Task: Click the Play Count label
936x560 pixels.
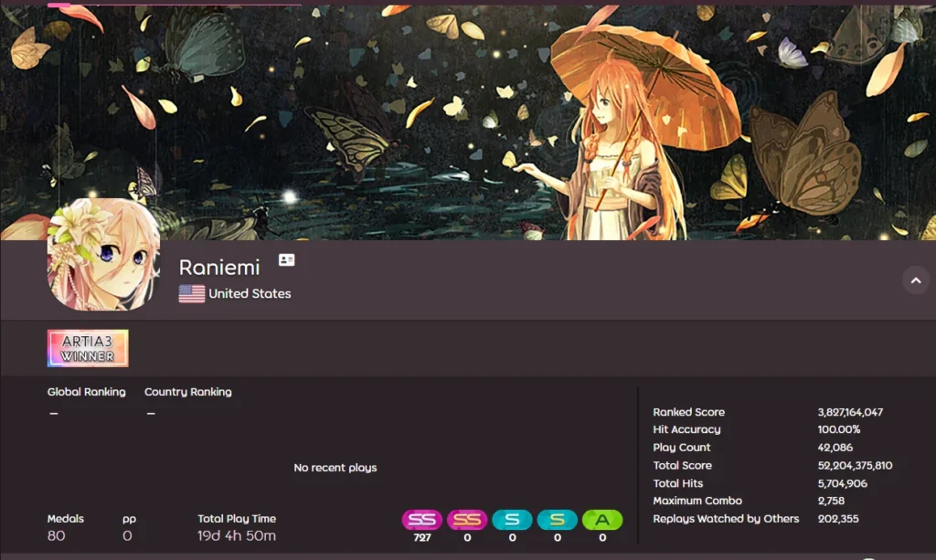Action: 682,448
